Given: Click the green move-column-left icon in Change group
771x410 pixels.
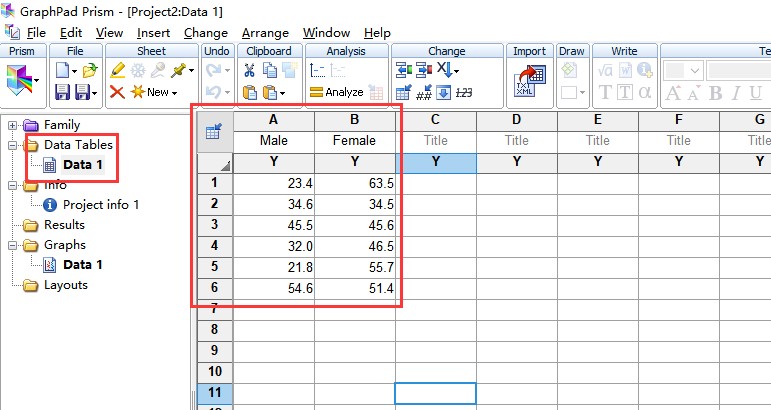Looking at the screenshot, I should pos(404,70).
